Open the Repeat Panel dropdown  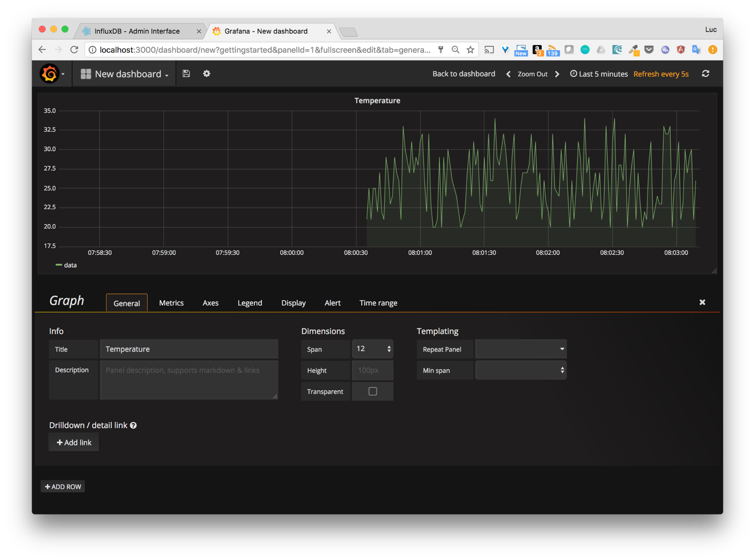coord(520,349)
